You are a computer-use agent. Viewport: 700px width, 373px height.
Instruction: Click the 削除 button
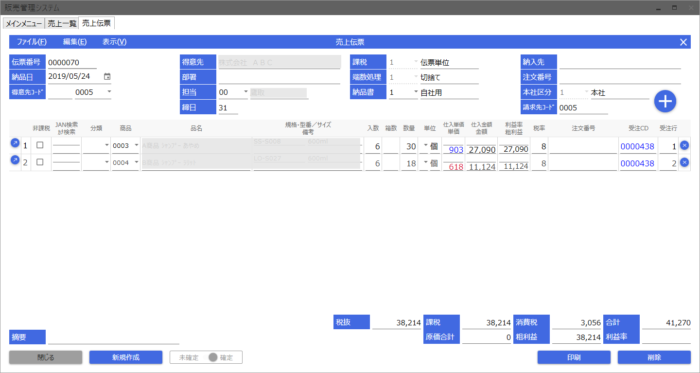654,357
